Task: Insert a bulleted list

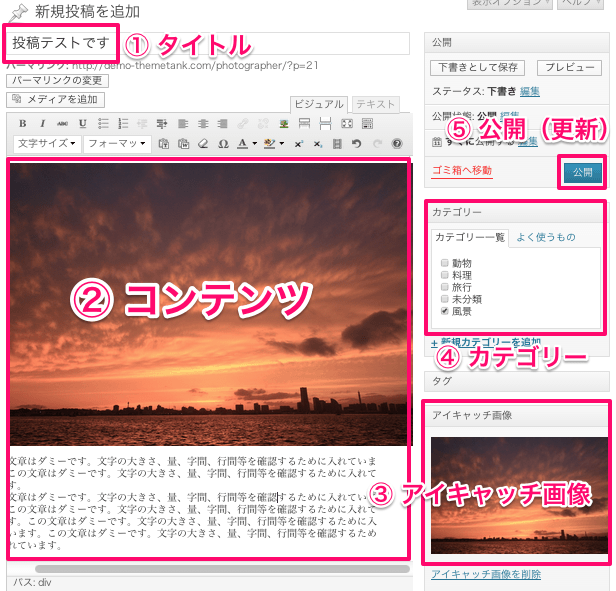Action: click(x=103, y=124)
